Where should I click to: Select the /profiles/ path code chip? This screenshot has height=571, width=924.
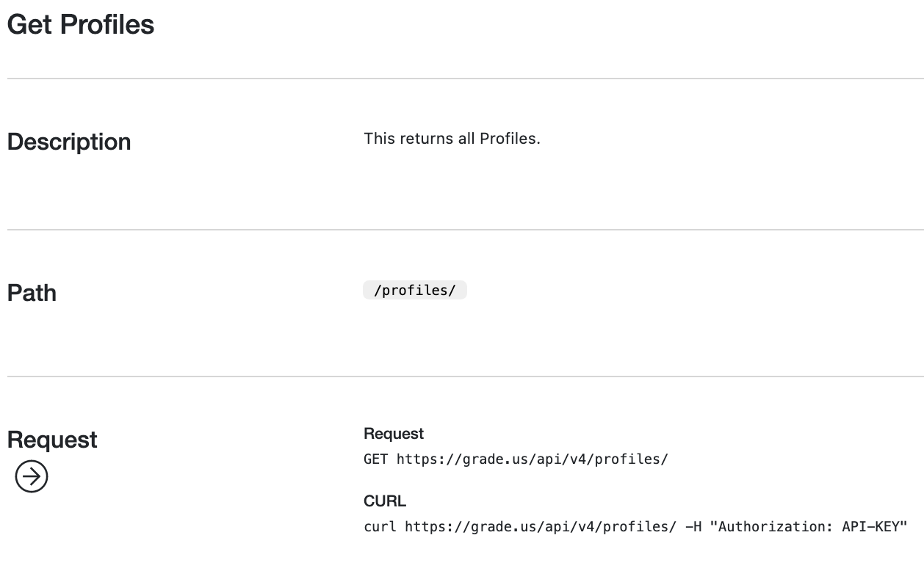(x=414, y=289)
